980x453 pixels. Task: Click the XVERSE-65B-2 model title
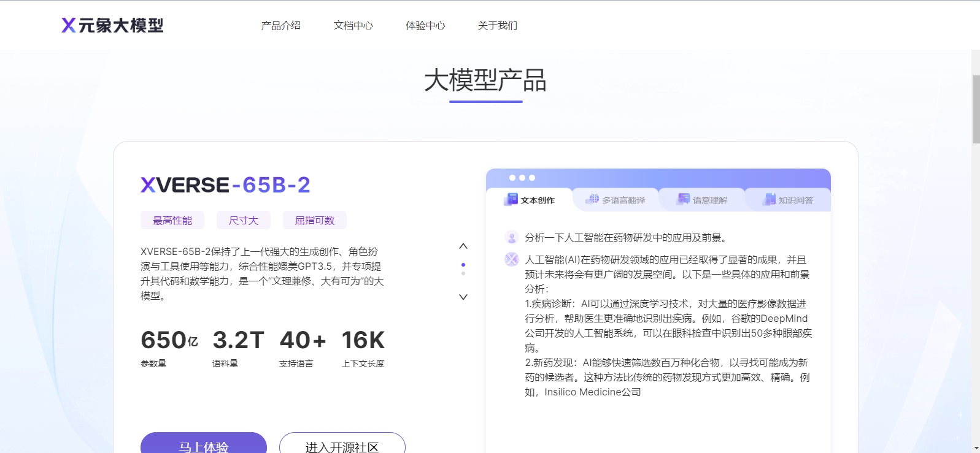pyautogui.click(x=225, y=185)
